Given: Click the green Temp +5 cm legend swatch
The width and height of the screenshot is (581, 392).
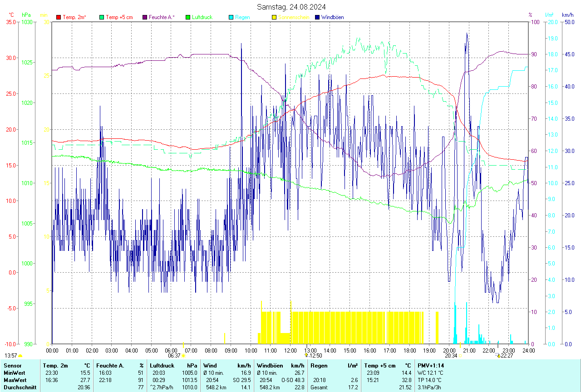Looking at the screenshot, I should (102, 17).
